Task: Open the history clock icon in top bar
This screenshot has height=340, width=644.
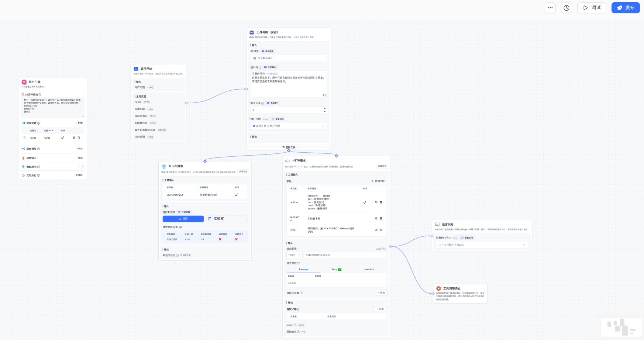Action: [x=566, y=8]
